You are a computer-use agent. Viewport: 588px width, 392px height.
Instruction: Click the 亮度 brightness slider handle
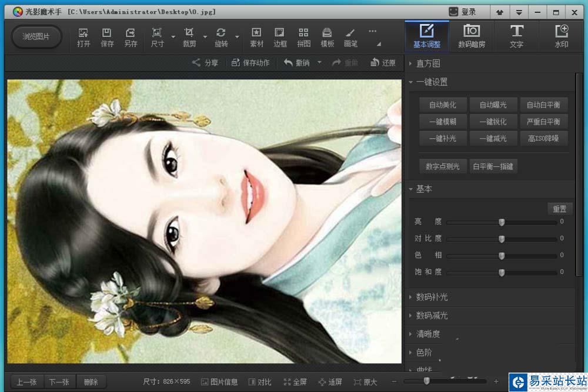502,222
